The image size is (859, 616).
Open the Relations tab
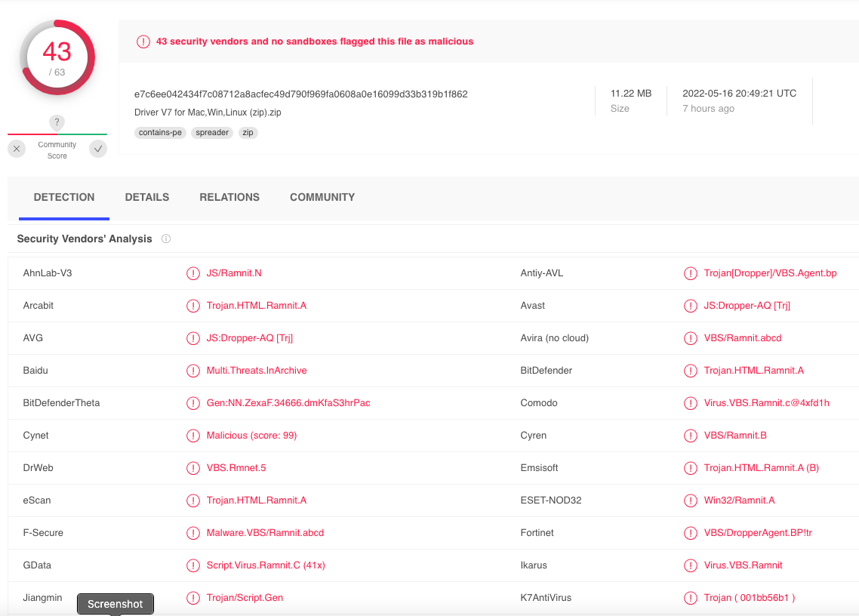(229, 197)
